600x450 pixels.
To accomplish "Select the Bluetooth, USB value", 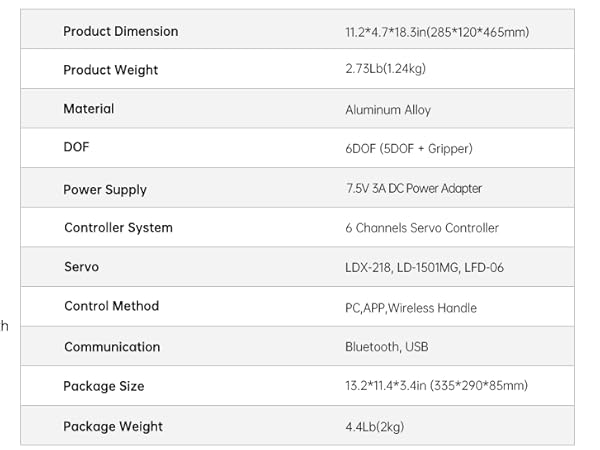I will pyautogui.click(x=388, y=347).
